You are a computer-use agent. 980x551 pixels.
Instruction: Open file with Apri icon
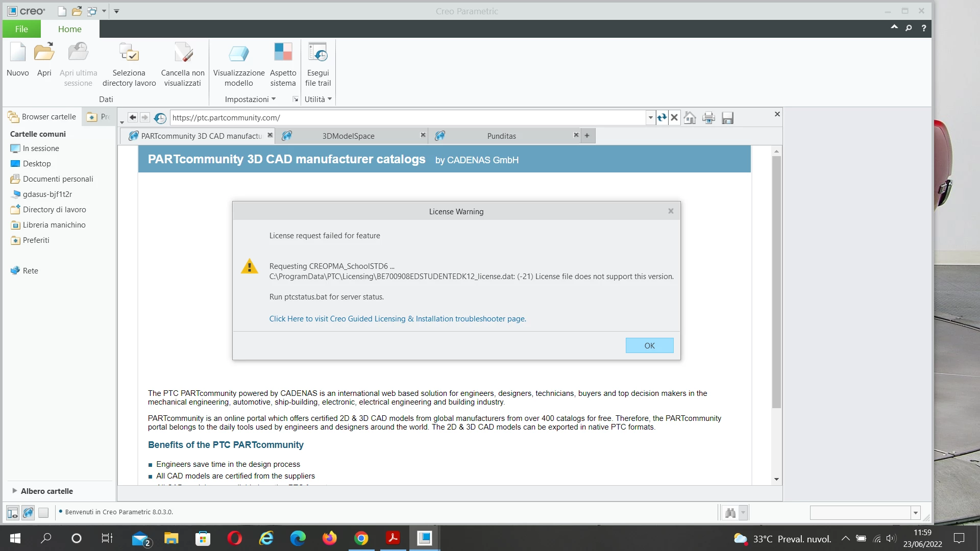(44, 53)
